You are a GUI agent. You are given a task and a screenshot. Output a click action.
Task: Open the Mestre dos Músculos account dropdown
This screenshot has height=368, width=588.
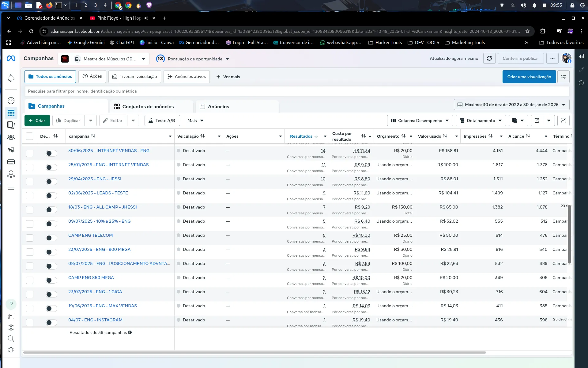pos(104,59)
